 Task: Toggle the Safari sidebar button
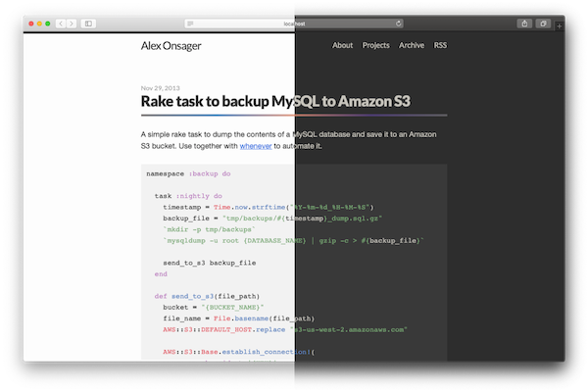(x=87, y=23)
